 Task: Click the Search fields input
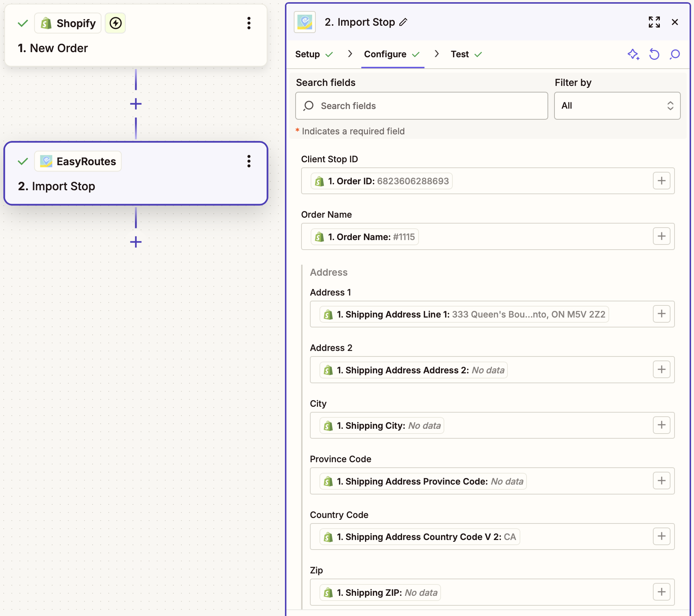coord(422,106)
